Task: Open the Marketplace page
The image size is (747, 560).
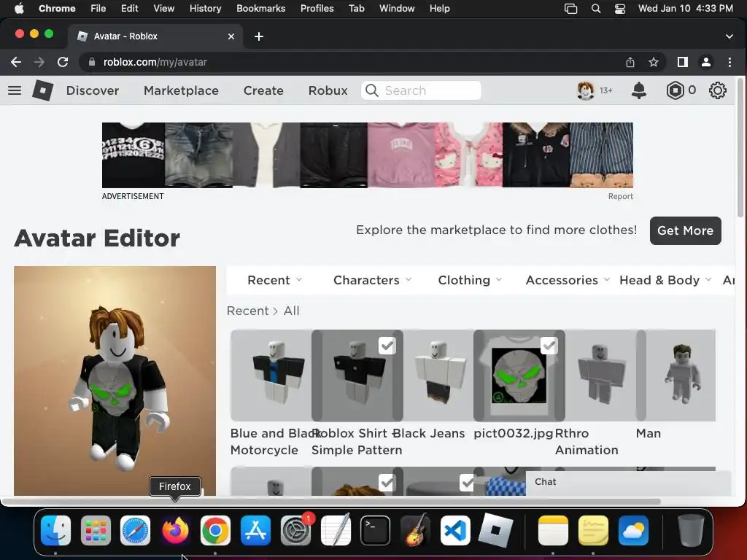Action: coord(181,90)
